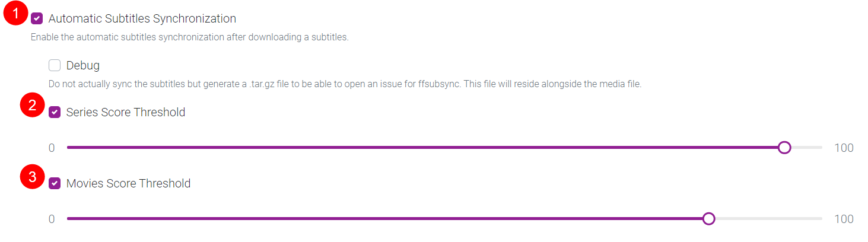Click the red number 2 badge
Image resolution: width=868 pixels, height=242 pixels.
[x=32, y=106]
